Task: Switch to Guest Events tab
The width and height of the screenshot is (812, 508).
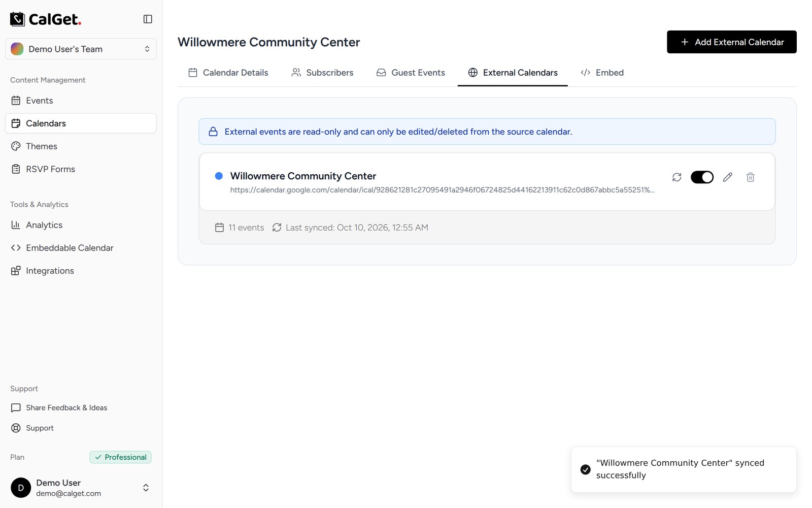Action: point(411,73)
